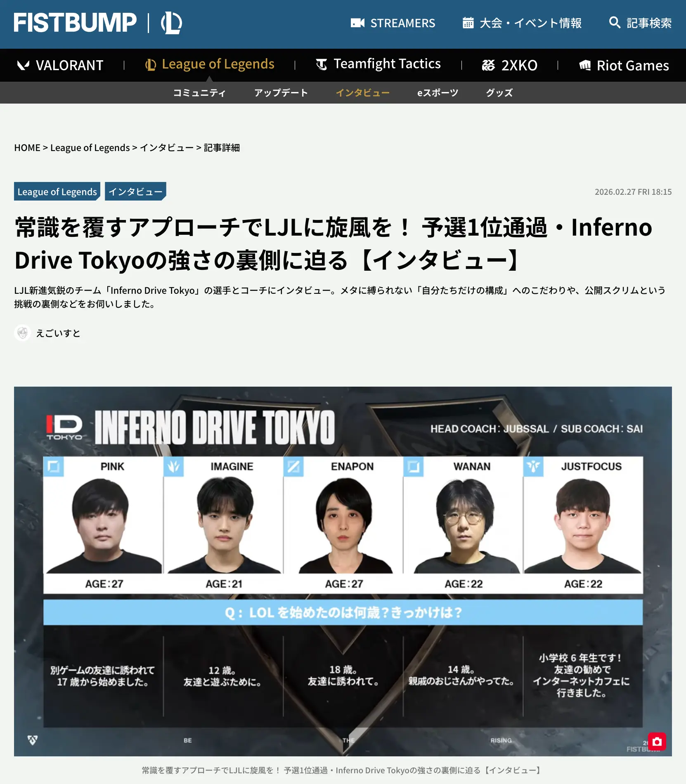Click the magnifying glass search icon
686x784 pixels.
tap(615, 22)
